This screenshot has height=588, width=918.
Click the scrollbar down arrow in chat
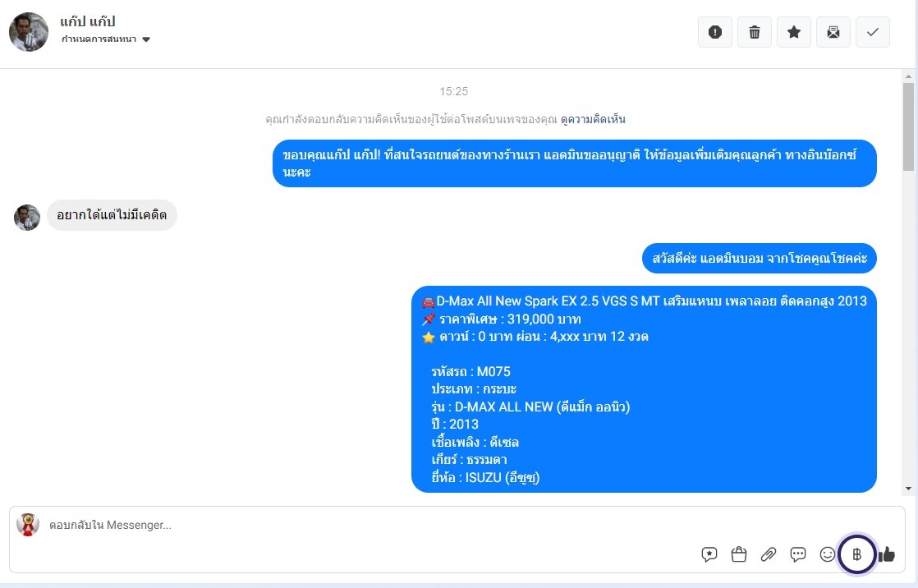pyautogui.click(x=908, y=489)
